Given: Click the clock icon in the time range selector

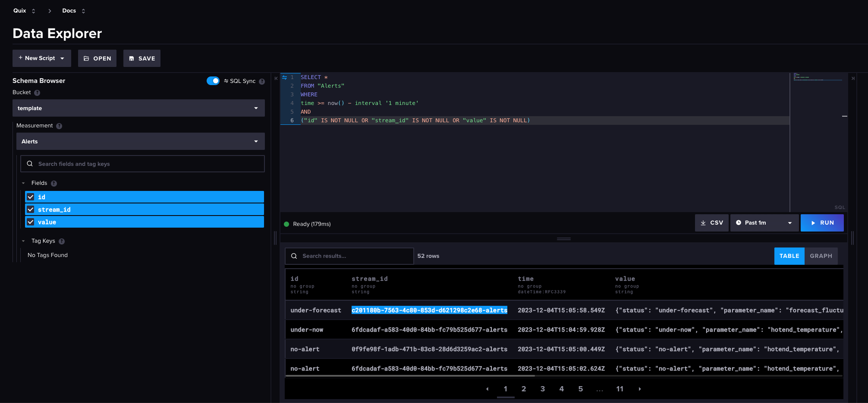Looking at the screenshot, I should [x=739, y=222].
